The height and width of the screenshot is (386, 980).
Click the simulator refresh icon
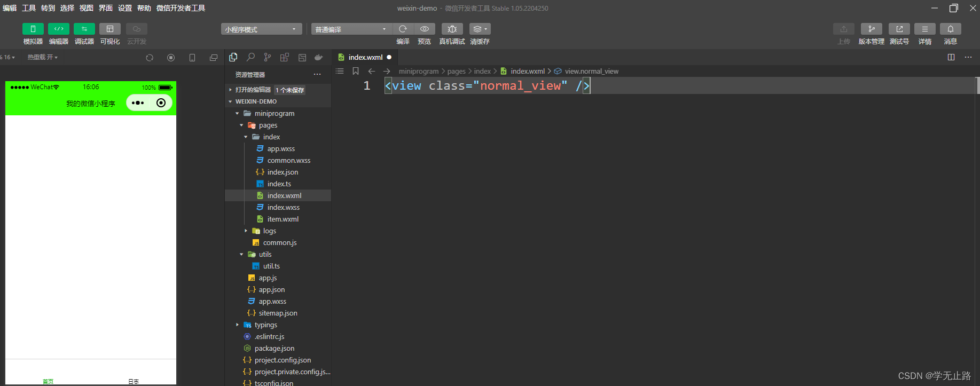pos(150,58)
